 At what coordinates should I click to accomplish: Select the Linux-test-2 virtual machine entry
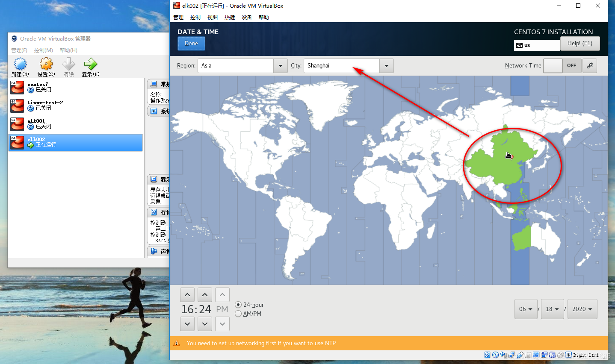point(76,106)
